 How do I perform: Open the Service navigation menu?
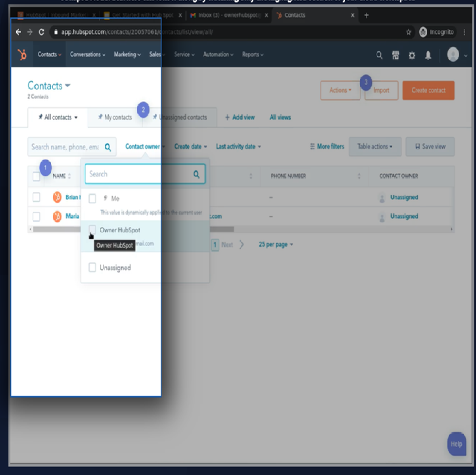coord(184,55)
